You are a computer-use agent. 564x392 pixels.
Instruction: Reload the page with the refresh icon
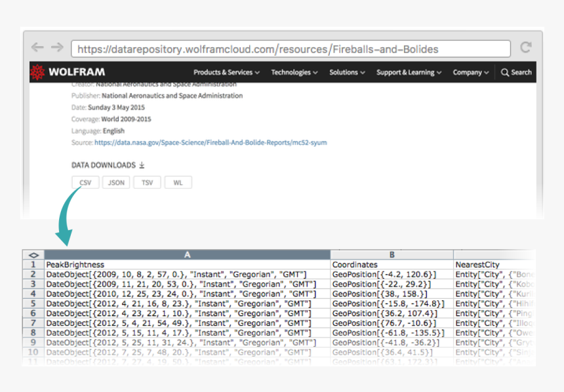click(x=526, y=47)
